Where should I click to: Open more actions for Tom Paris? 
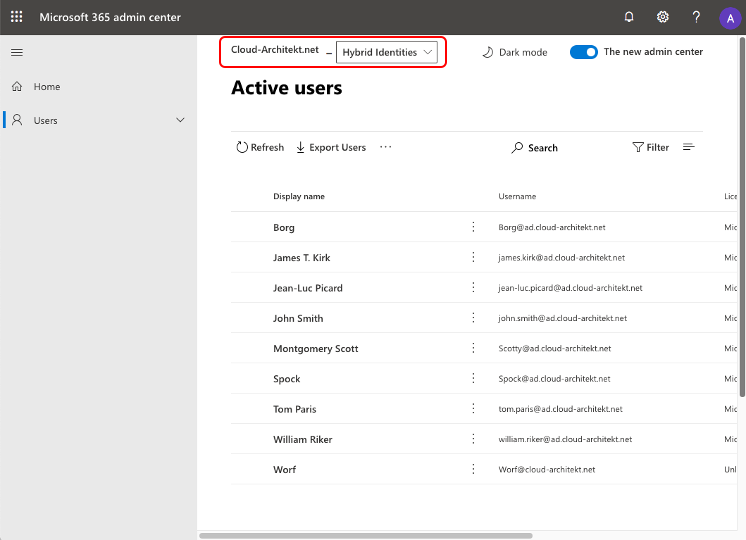coord(473,409)
